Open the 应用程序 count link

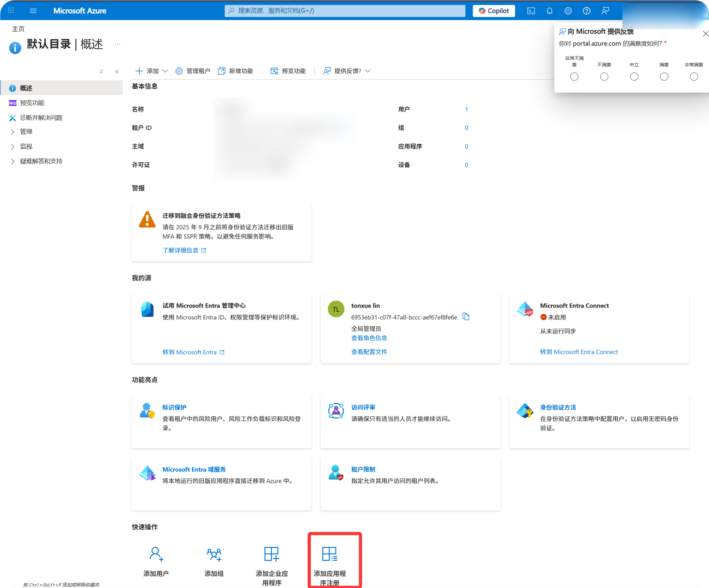pos(467,146)
